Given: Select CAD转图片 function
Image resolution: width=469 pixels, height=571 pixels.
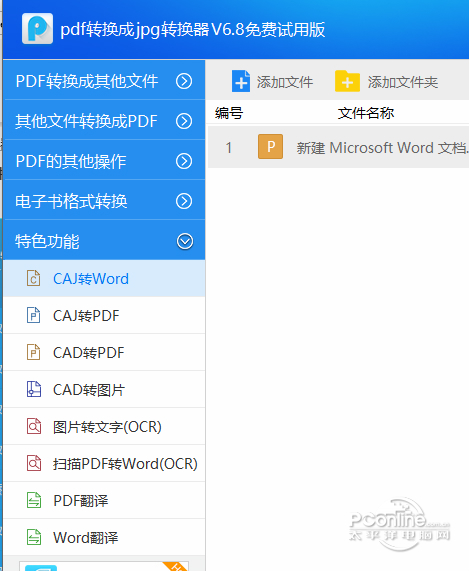Looking at the screenshot, I should [x=104, y=390].
